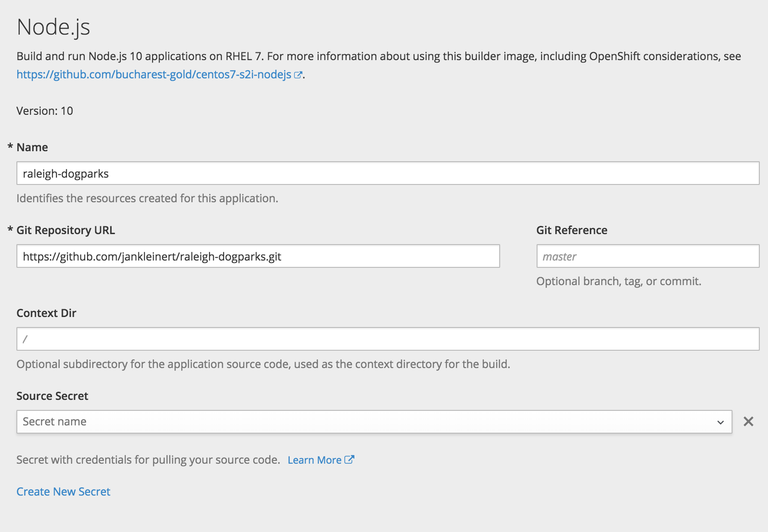Click the Git Repository URL label
Image resolution: width=768 pixels, height=532 pixels.
click(66, 230)
